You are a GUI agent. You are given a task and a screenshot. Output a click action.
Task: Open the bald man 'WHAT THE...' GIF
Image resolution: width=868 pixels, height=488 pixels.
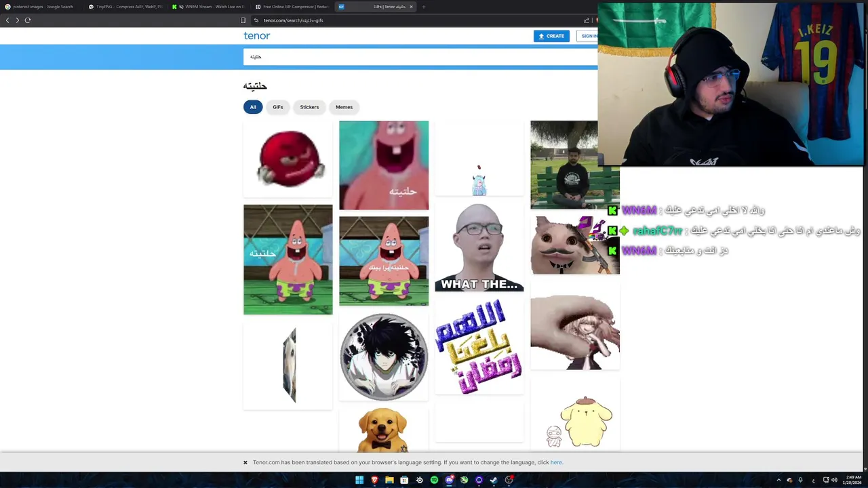click(479, 247)
